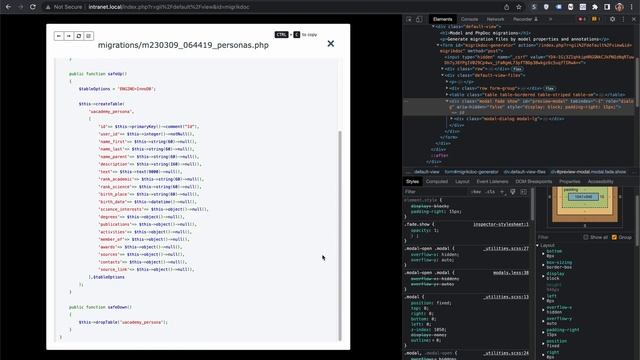The width and height of the screenshot is (640, 360).
Task: Click the Share icon in the address bar
Action: point(507,7)
